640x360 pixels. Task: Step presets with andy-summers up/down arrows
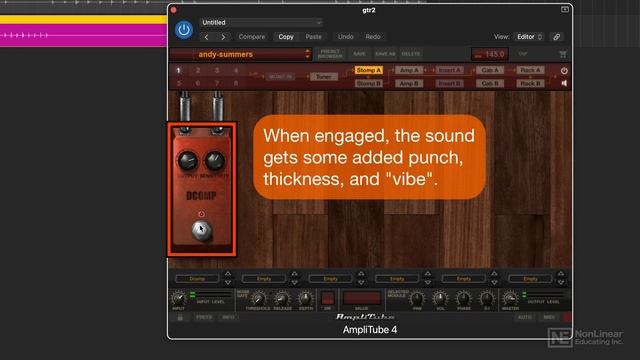307,54
